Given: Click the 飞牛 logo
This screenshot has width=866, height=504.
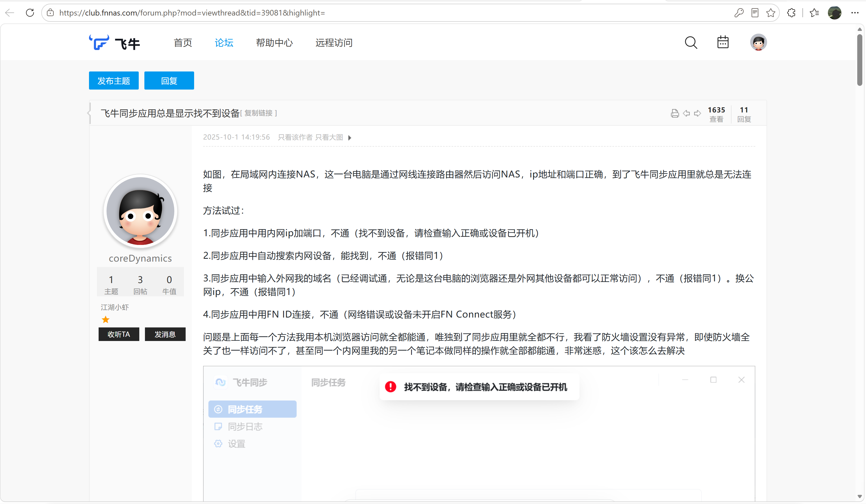Looking at the screenshot, I should point(114,43).
